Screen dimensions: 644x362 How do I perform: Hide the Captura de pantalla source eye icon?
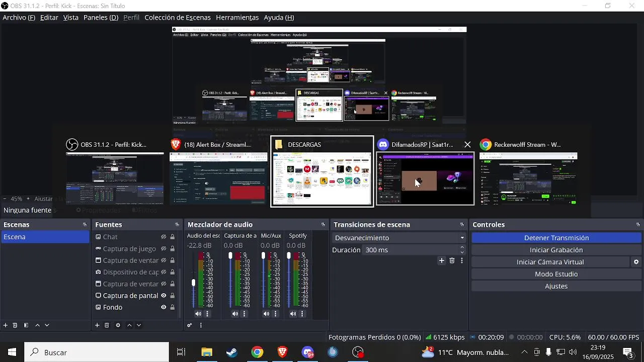click(x=164, y=296)
